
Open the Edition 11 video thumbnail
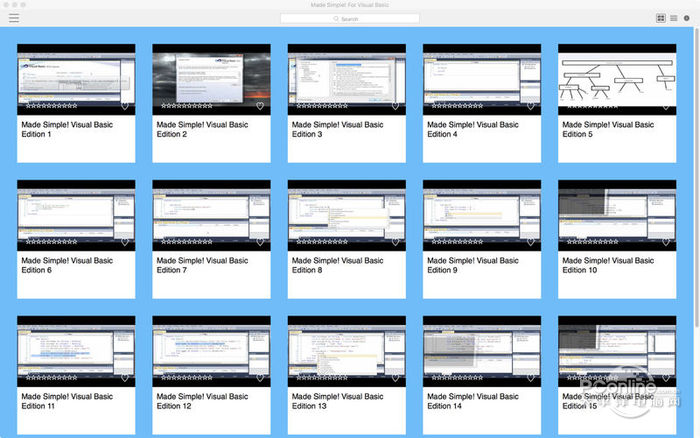[x=76, y=350]
